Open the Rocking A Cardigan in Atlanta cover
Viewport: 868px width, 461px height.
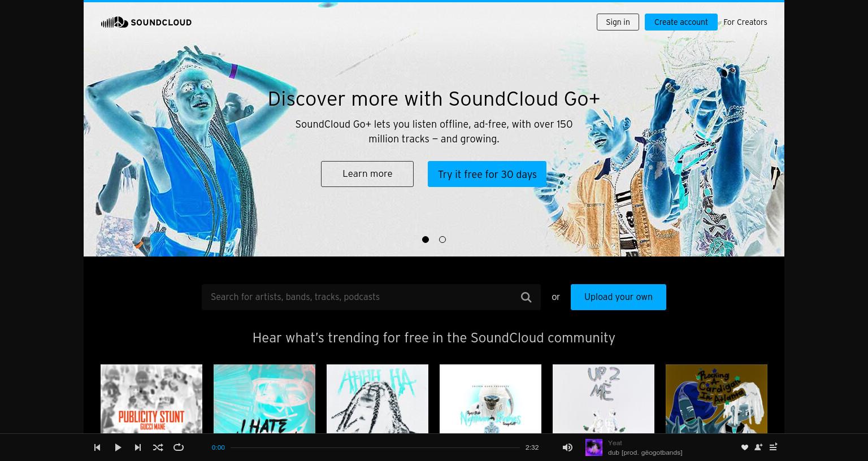pos(717,399)
